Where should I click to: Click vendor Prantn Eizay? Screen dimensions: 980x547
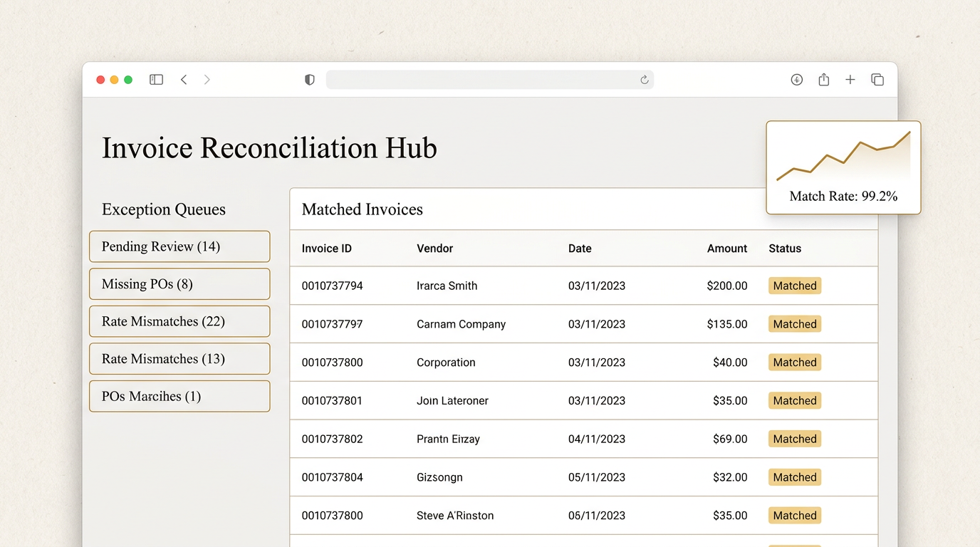[x=448, y=439]
